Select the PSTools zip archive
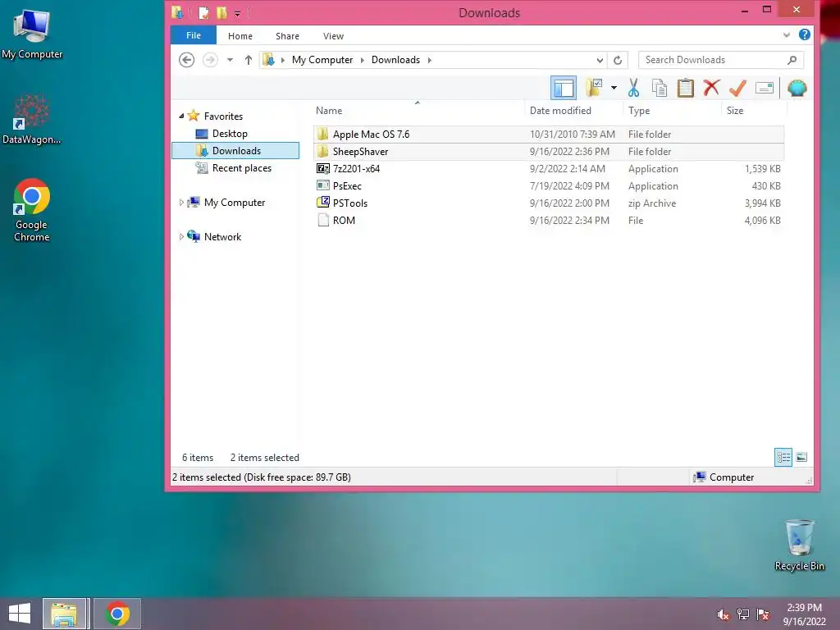The image size is (840, 630). pos(549,203)
